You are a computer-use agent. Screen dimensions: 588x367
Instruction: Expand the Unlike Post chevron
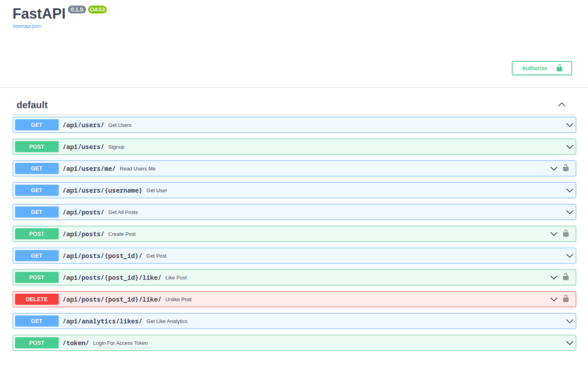pyautogui.click(x=554, y=299)
